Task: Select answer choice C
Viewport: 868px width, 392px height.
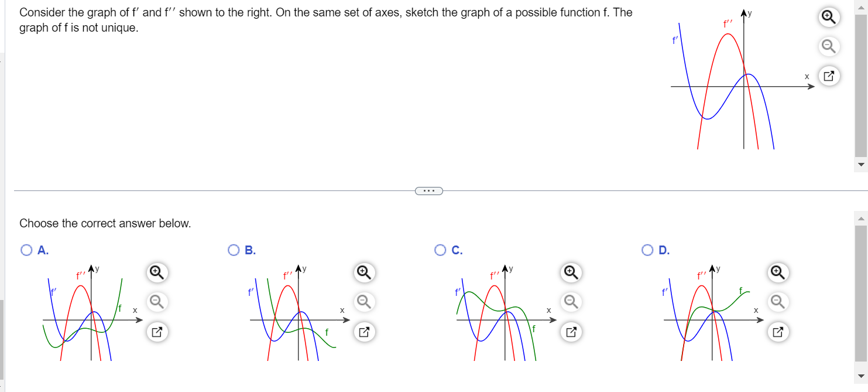Action: pos(441,250)
